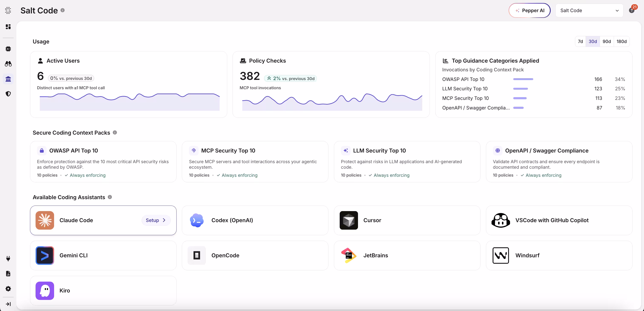Click the Policy Checks trend chart

[x=332, y=102]
